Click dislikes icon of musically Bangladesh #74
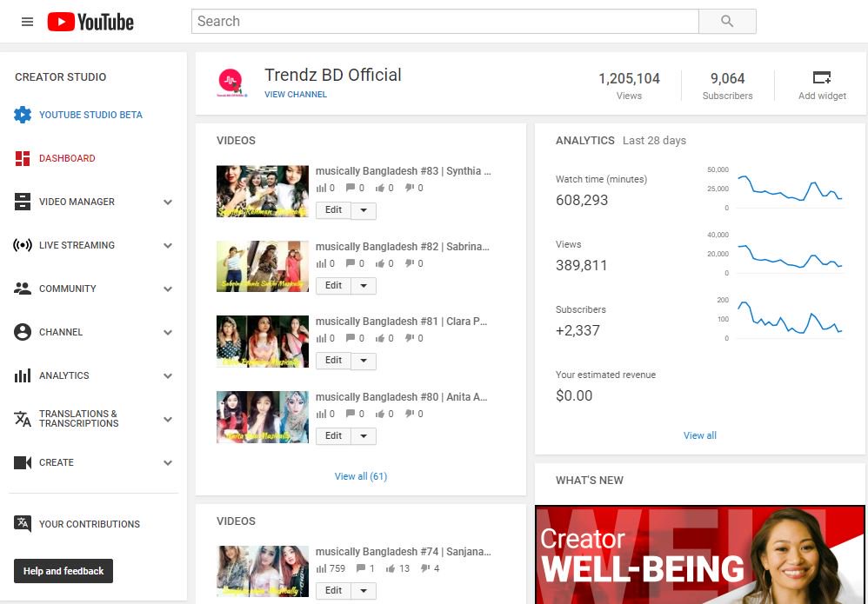 pyautogui.click(x=425, y=568)
